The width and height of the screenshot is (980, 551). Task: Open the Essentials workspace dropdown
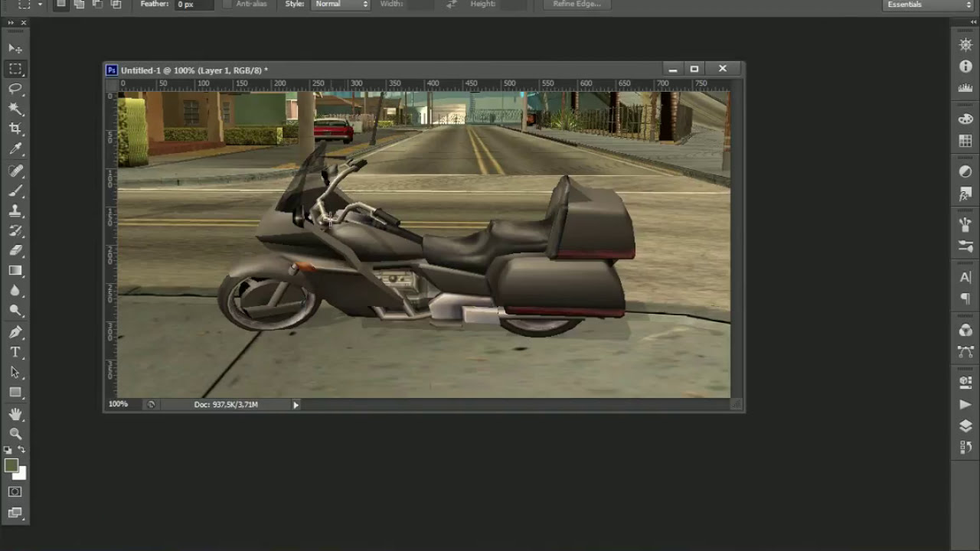928,5
